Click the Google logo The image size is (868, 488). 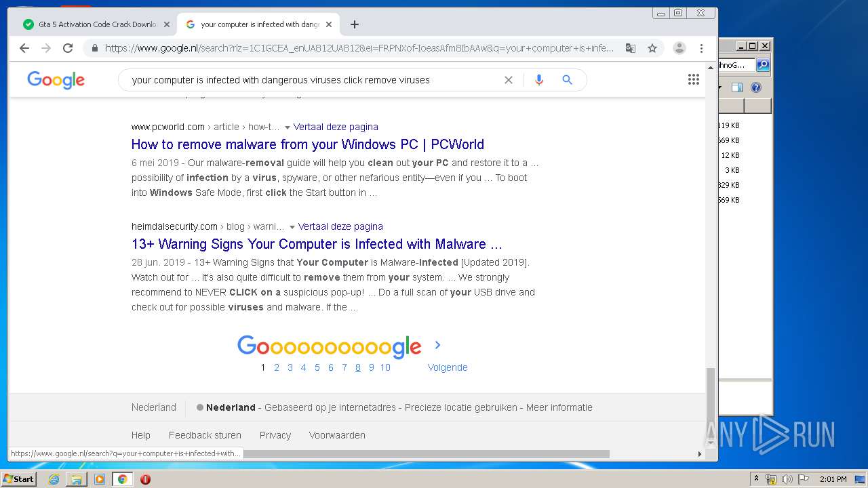click(56, 80)
